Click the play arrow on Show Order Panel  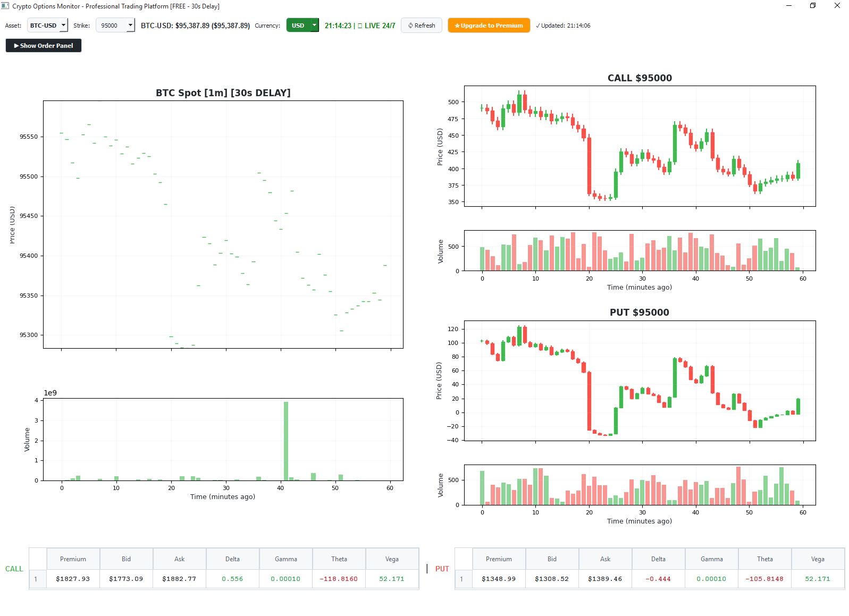click(15, 46)
